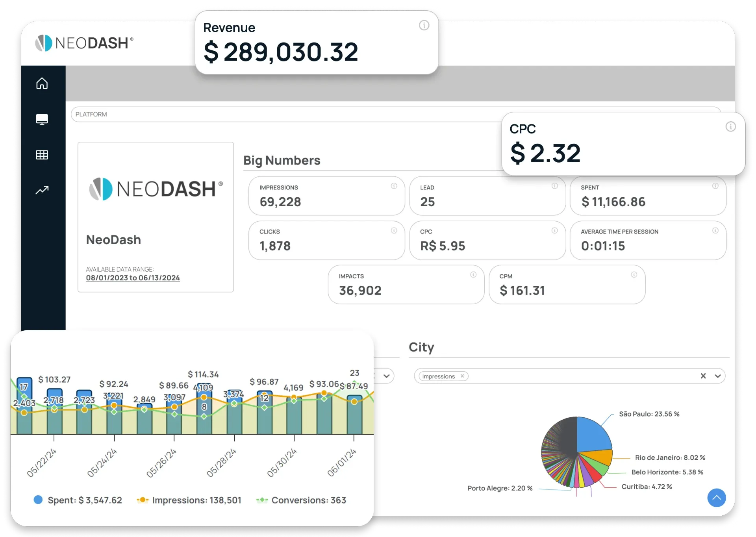Expand the dropdown left of City section

[386, 376]
